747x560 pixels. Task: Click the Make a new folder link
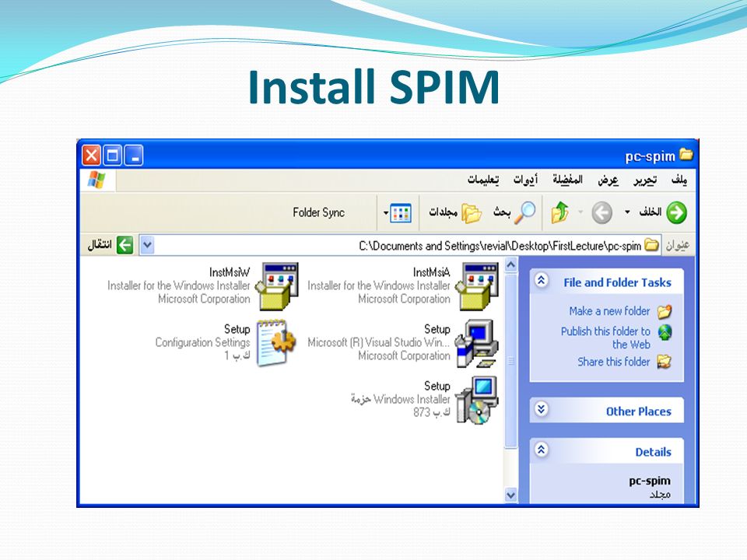point(609,311)
